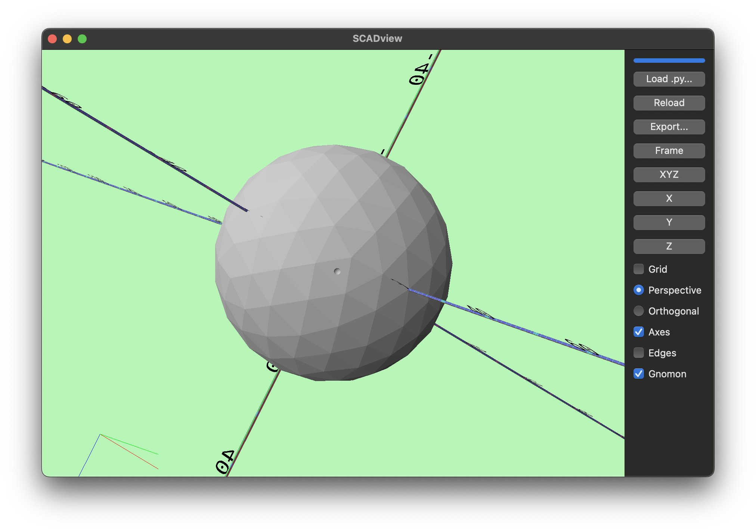Click the Load .py... button
The image size is (756, 532).
coord(669,79)
